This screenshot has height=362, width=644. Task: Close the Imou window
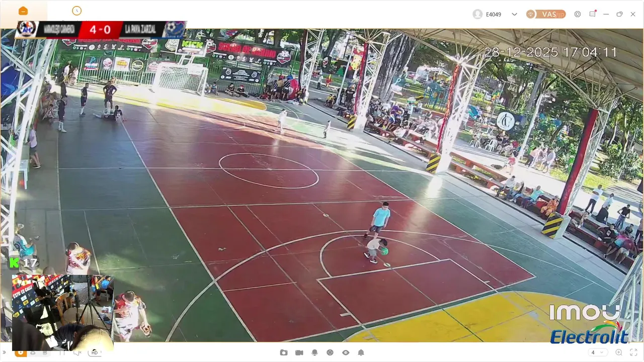(633, 14)
